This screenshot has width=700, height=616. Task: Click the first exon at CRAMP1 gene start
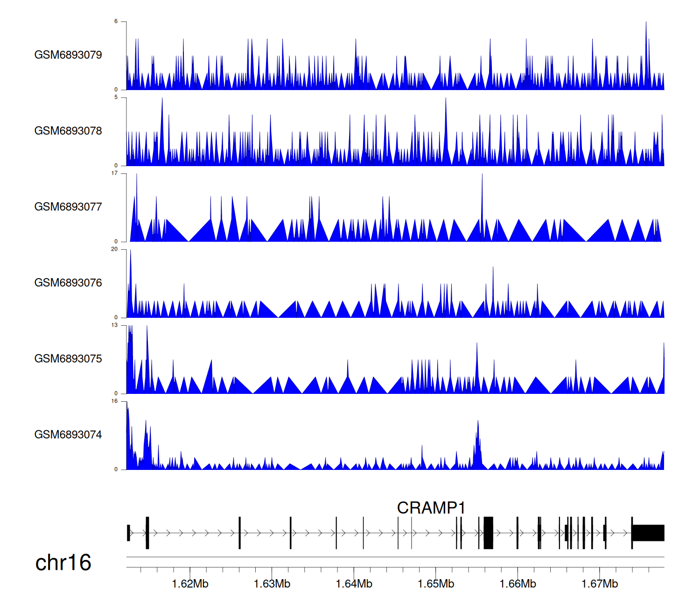(x=128, y=533)
